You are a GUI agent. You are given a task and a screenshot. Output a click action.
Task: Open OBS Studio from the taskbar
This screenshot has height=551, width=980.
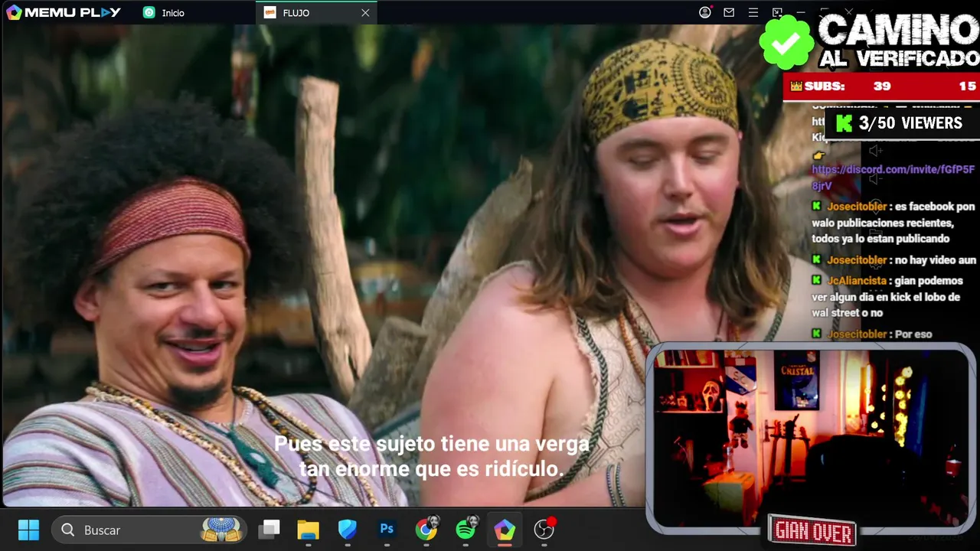(x=544, y=529)
